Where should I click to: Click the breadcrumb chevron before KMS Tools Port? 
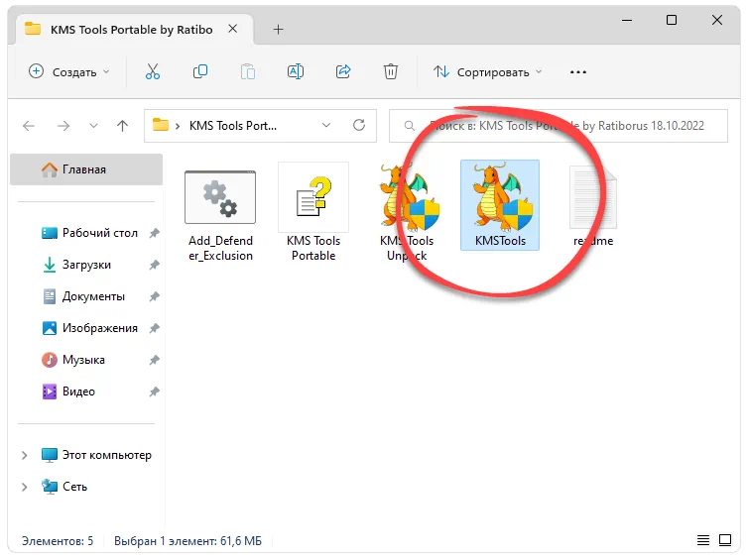point(178,126)
